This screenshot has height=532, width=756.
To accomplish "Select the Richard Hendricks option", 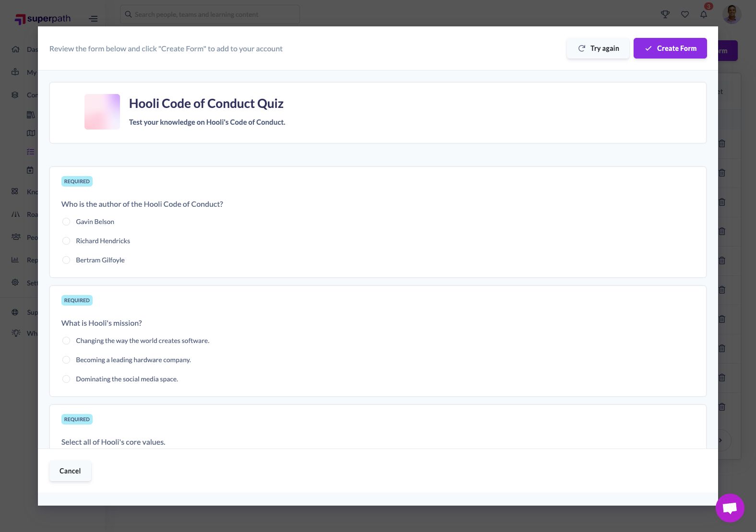I will 66,241.
